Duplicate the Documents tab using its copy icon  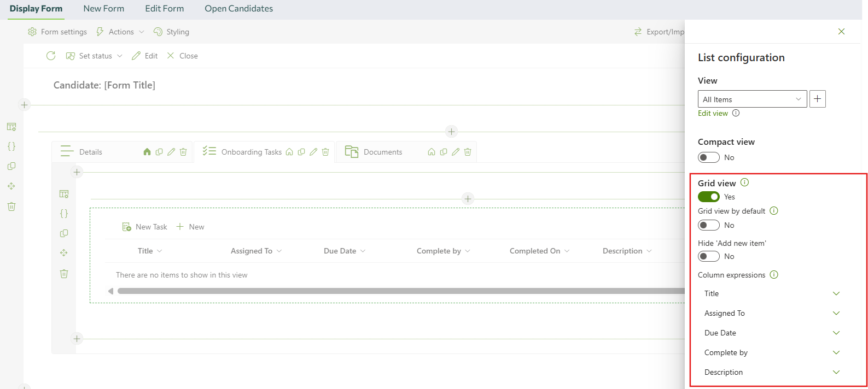[444, 152]
